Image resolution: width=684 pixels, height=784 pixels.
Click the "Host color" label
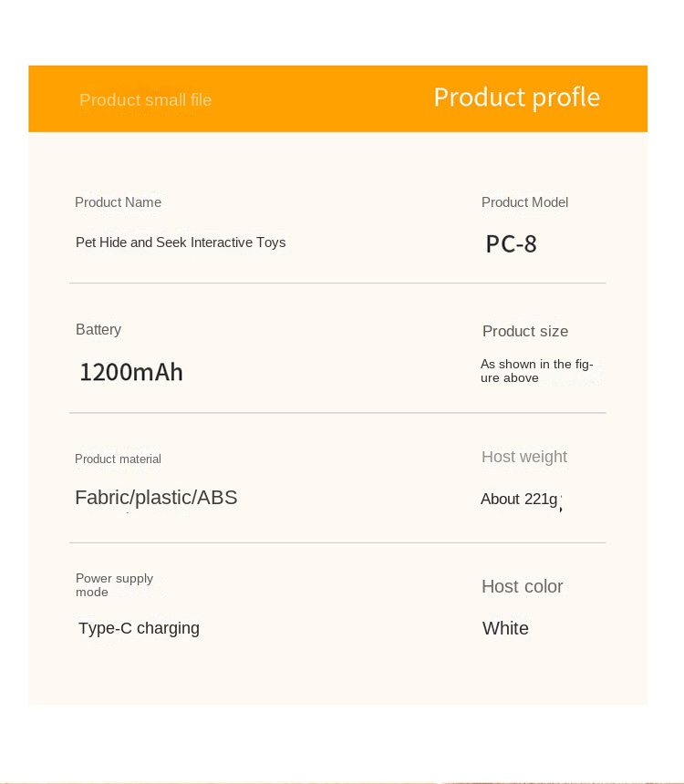[x=523, y=586]
